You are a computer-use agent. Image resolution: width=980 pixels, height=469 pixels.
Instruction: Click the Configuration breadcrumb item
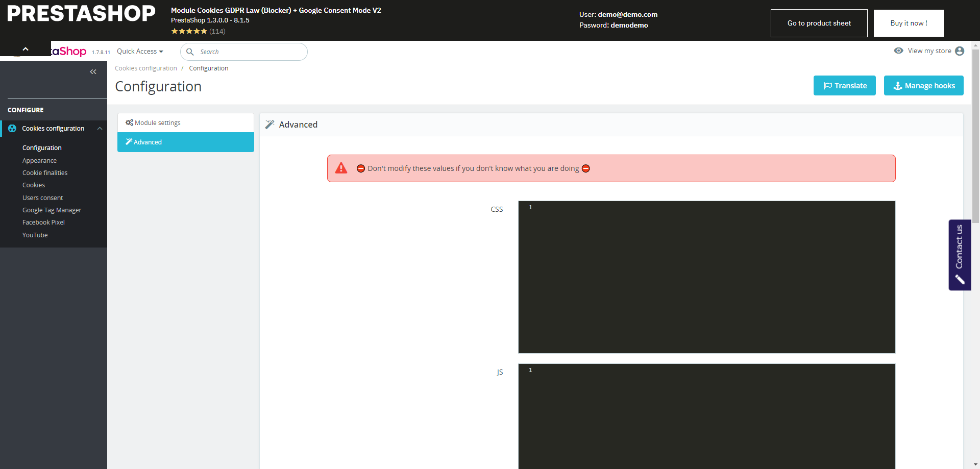pyautogui.click(x=209, y=68)
